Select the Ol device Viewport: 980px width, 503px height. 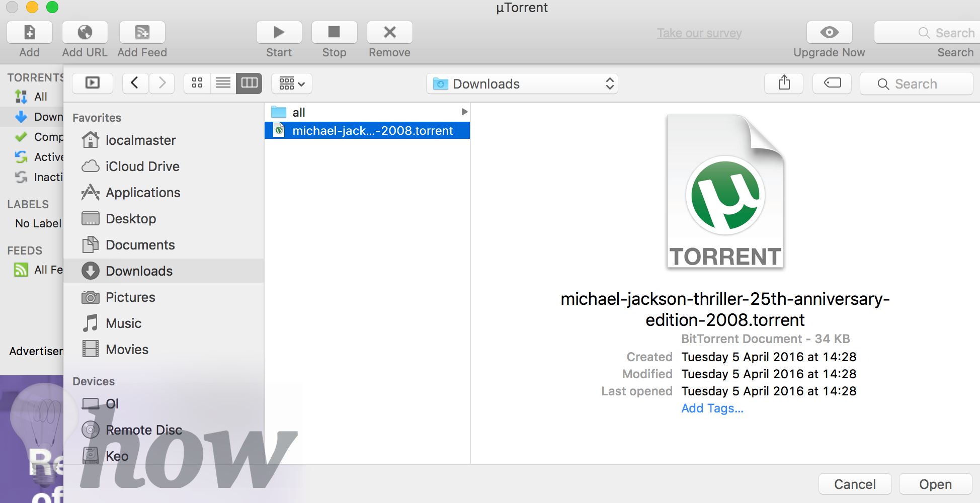[x=164, y=404]
